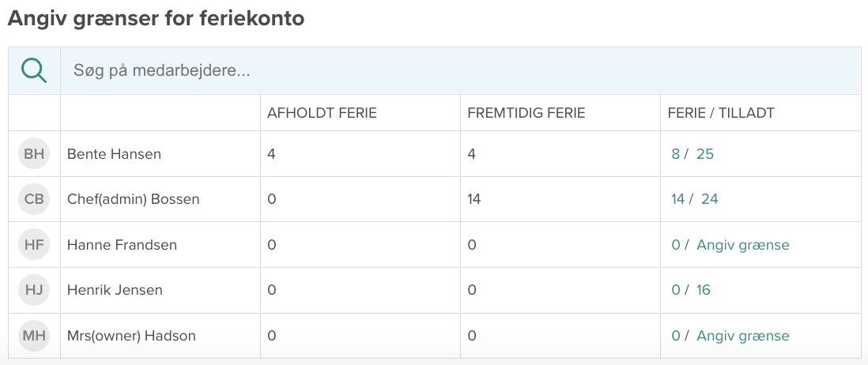Click the HF avatar icon
Screen dimensions: 868x365
click(x=34, y=245)
